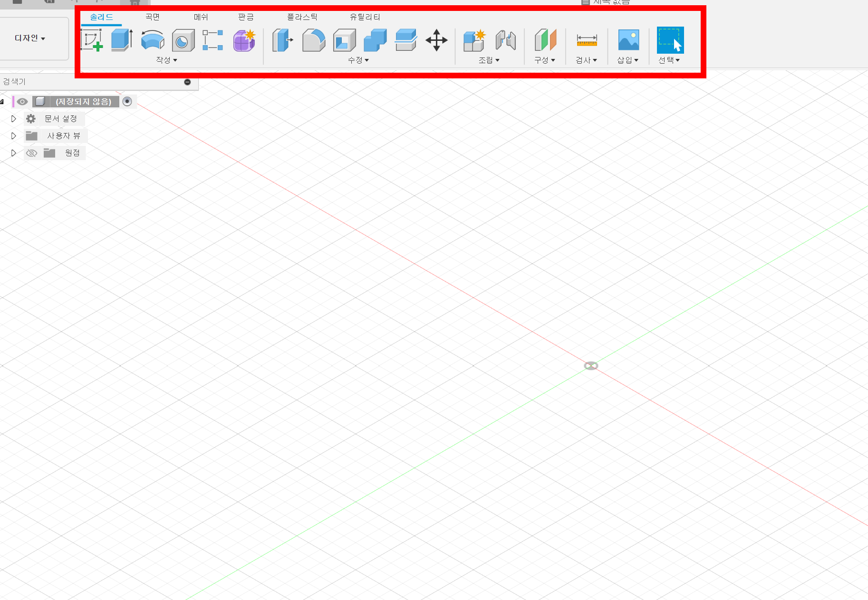Click the component icon of (저장되지 않음)

point(40,101)
